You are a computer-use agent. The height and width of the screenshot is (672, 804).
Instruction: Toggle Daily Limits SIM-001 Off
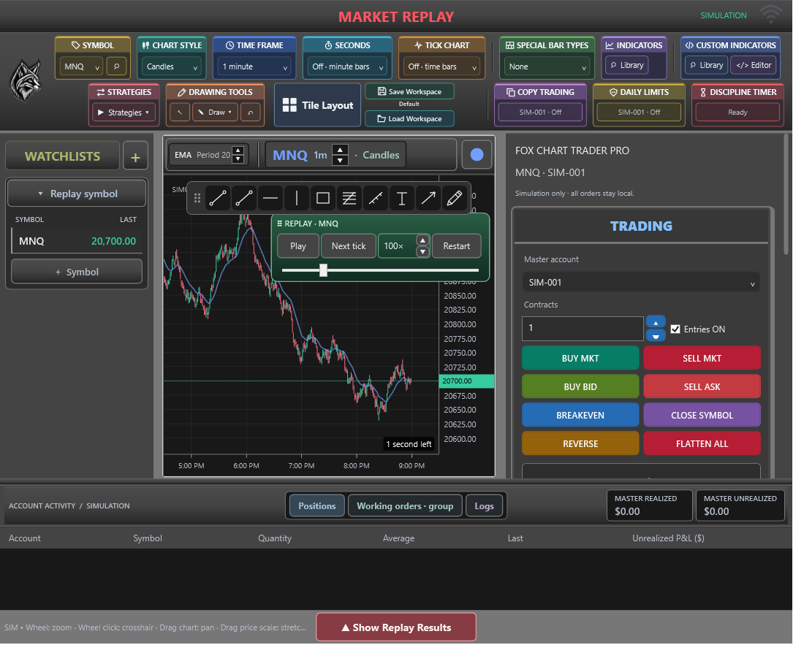639,112
